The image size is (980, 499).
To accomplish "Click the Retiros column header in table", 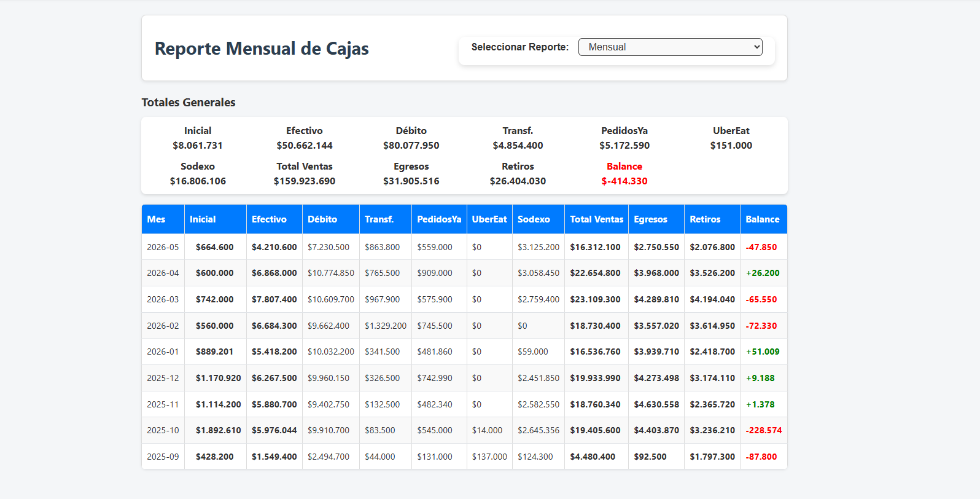I will coord(712,219).
